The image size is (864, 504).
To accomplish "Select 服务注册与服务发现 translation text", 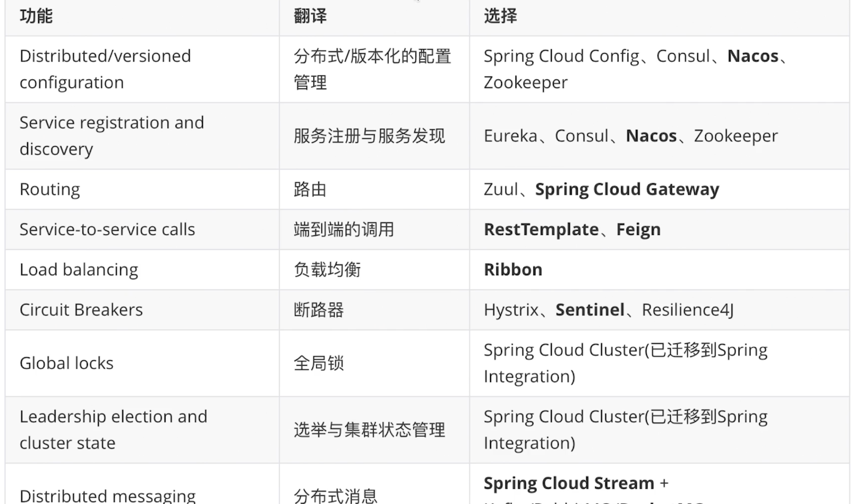I will pos(369,136).
